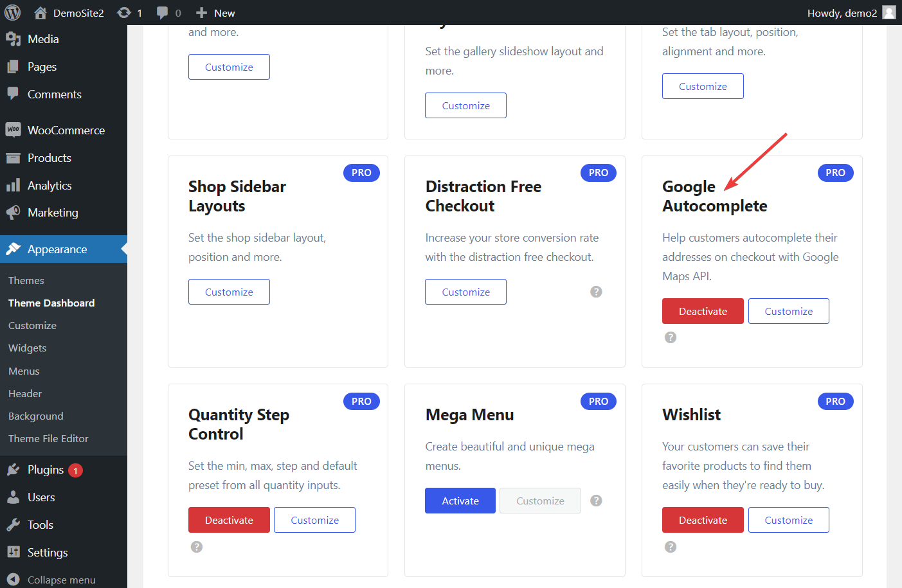This screenshot has height=588, width=902.
Task: Open Comments in the sidebar
Action: (x=54, y=94)
